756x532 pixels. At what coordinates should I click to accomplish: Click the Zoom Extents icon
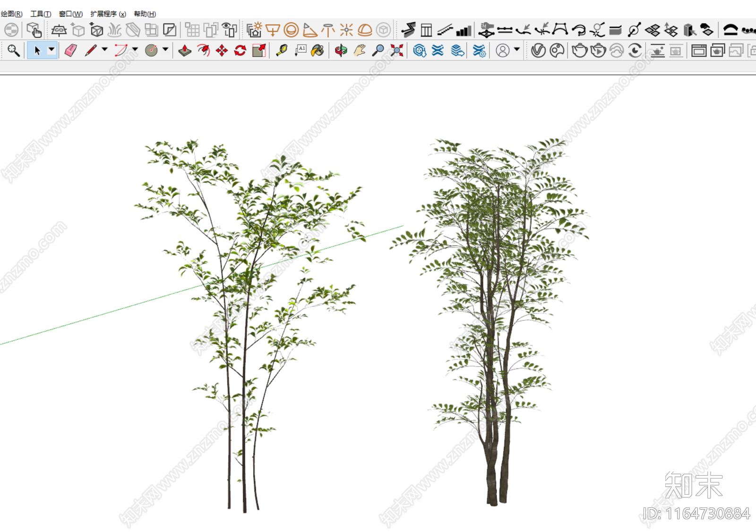[397, 51]
